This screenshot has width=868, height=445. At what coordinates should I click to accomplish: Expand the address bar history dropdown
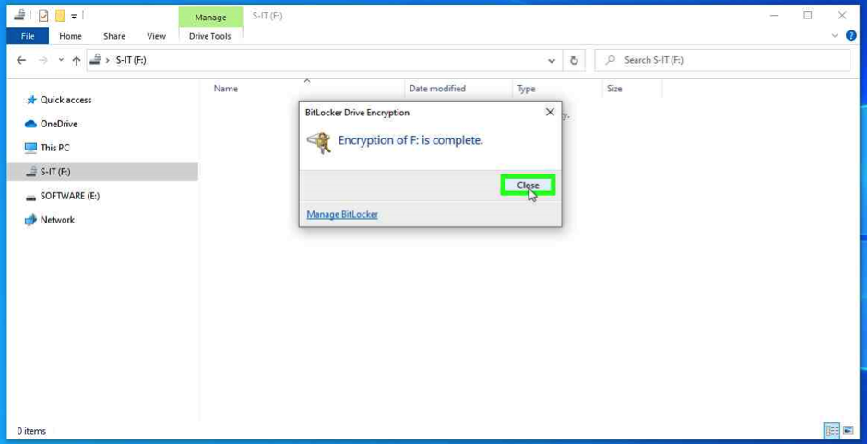click(552, 61)
